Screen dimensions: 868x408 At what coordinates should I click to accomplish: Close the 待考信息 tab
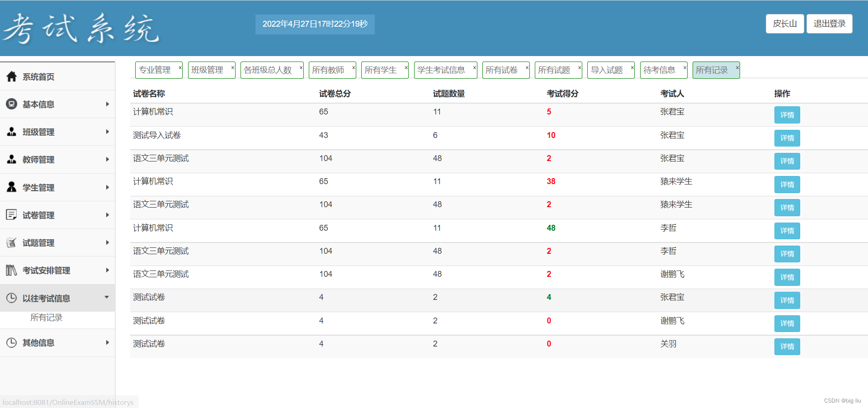(x=685, y=67)
